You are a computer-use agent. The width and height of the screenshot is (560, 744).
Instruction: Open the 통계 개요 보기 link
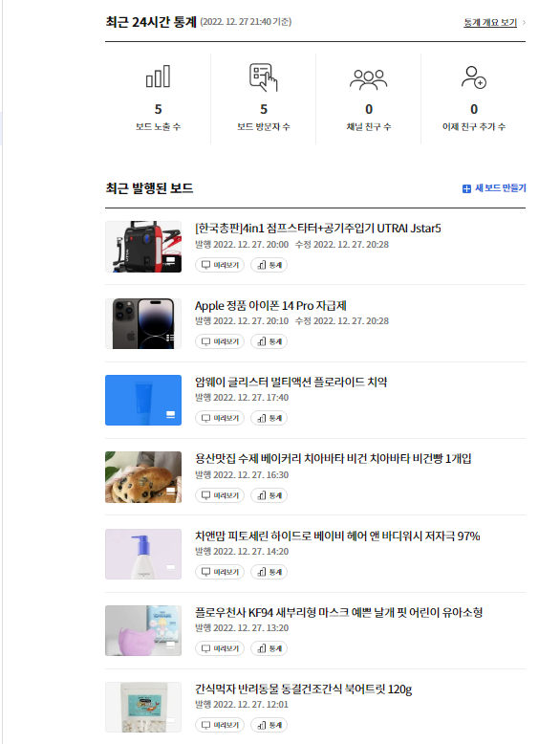[x=490, y=22]
